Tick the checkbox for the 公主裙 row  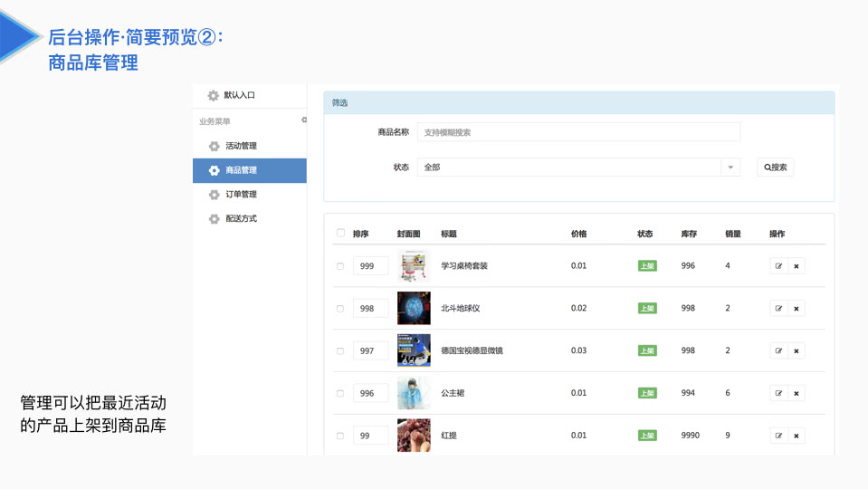click(340, 394)
